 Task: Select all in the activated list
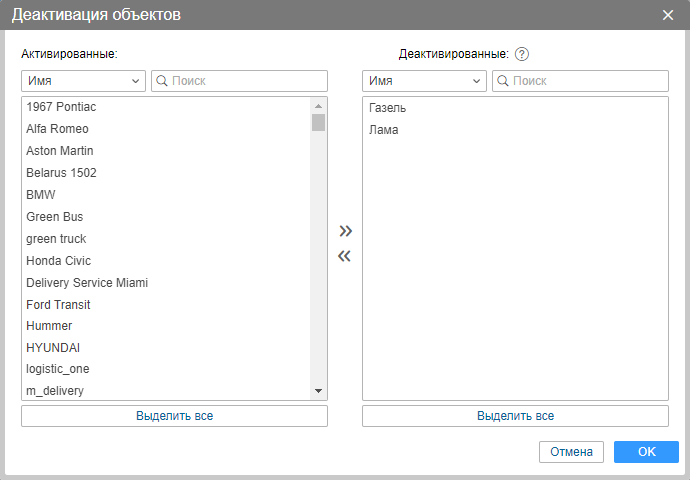click(174, 416)
